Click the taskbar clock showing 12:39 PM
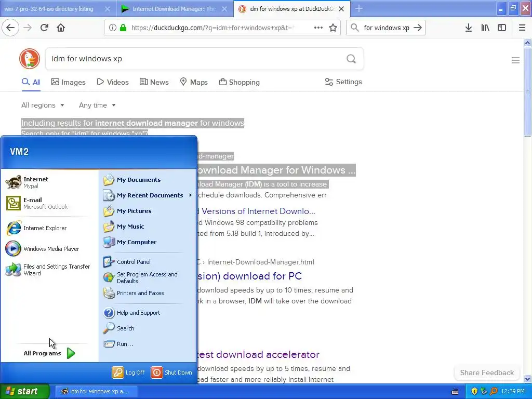532x399 pixels. tap(513, 391)
